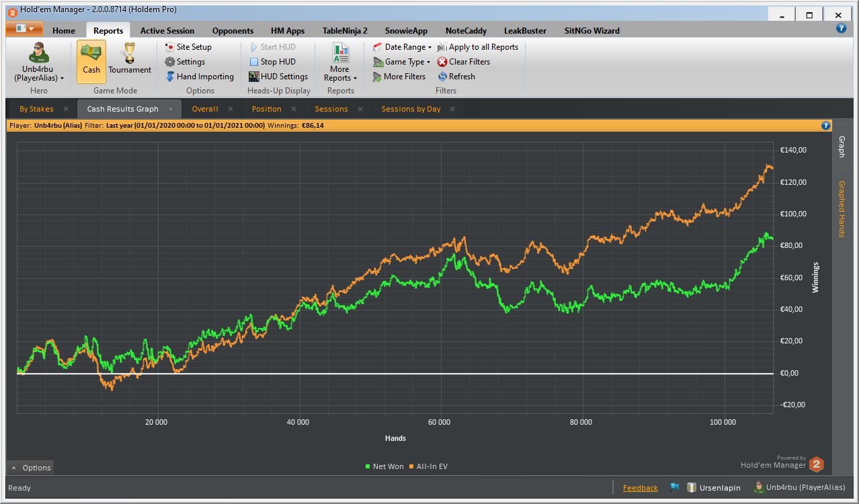Select the SitNGo Wizard ribbon tab
Image resolution: width=859 pixels, height=504 pixels.
pyautogui.click(x=592, y=30)
